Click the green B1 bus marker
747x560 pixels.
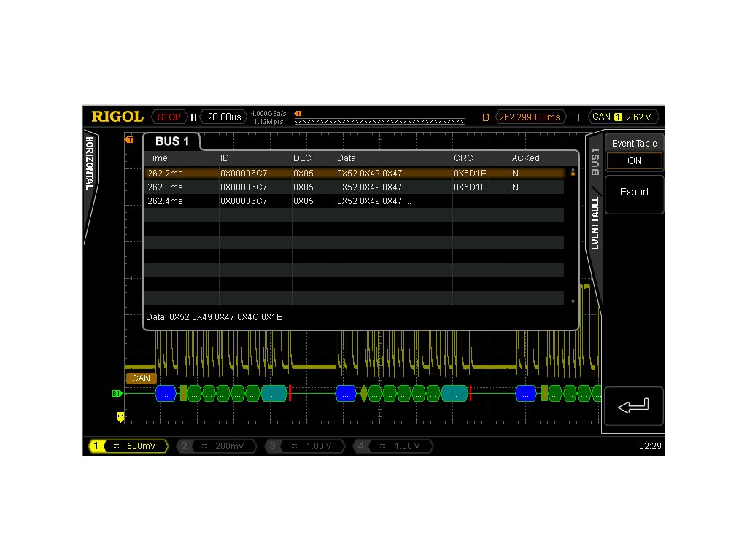click(117, 393)
